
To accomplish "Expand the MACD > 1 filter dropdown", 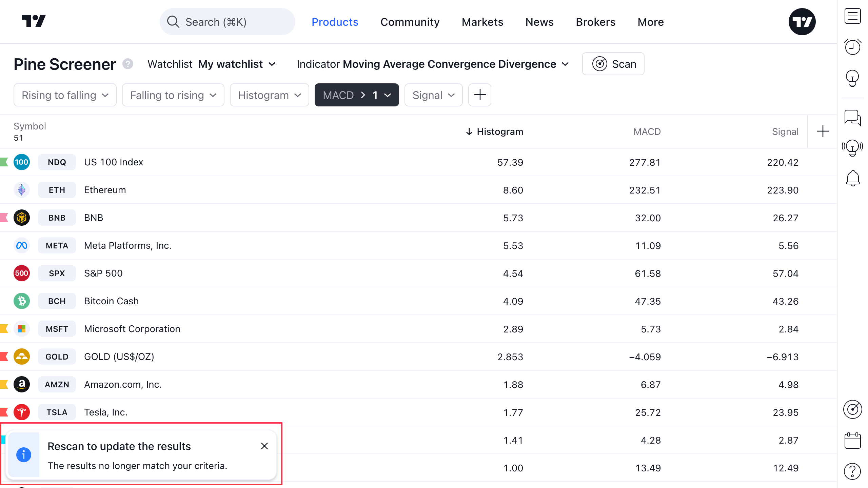I will 356,95.
